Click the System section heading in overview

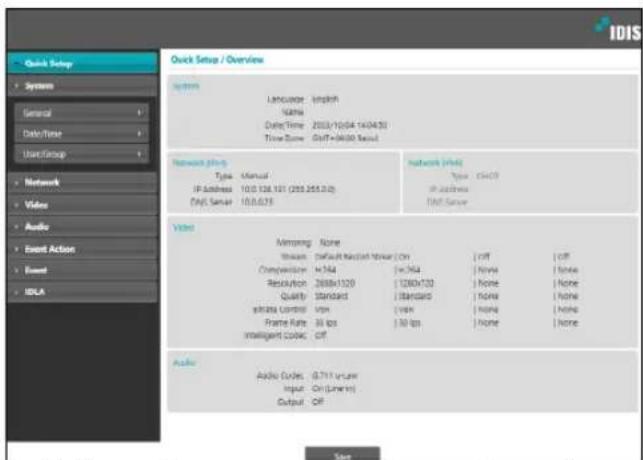[186, 86]
